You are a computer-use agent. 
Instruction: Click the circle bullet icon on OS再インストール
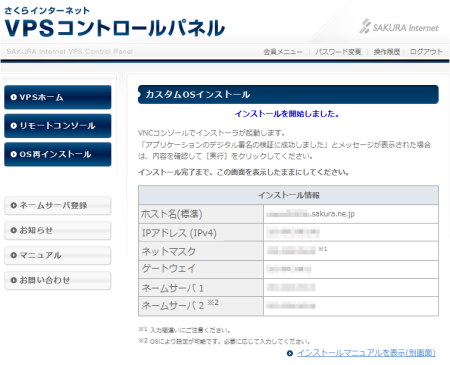(14, 154)
